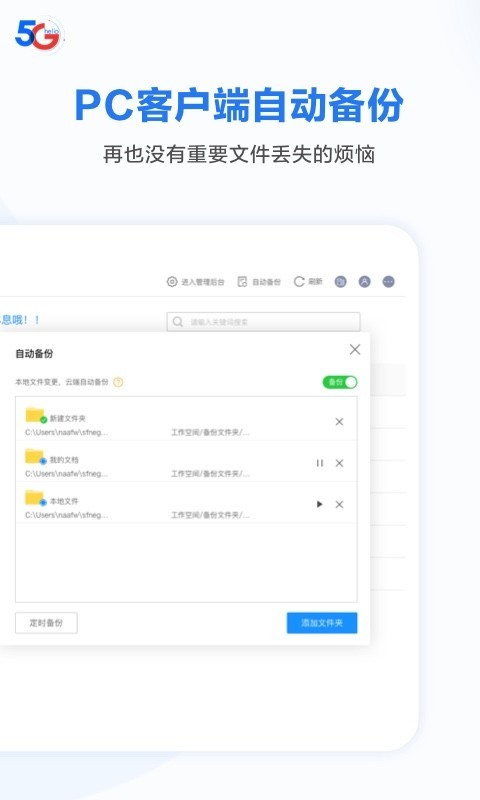Close the 自动备份 dialog
This screenshot has height=800, width=480.
pyautogui.click(x=355, y=349)
